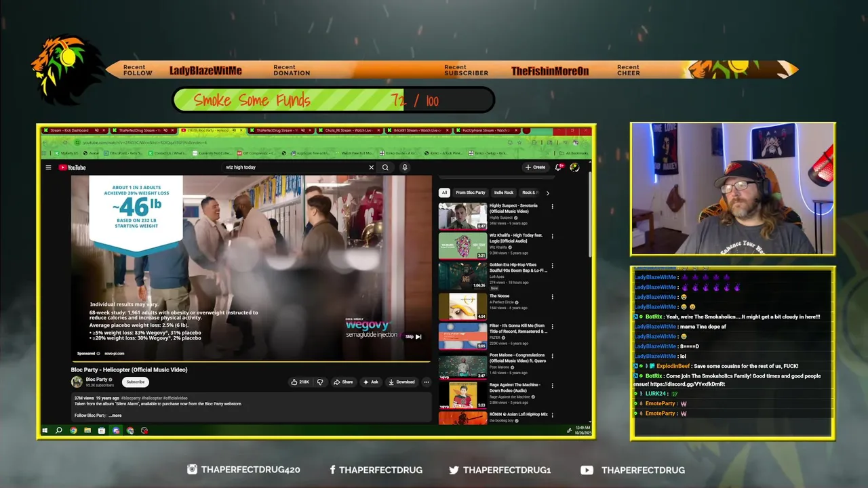Click 'Filter - It's Gonna Kill Me' title
Screen dimensions: 868x488
[x=518, y=329]
